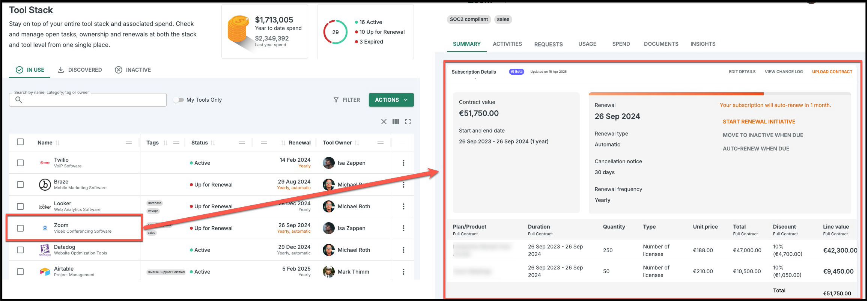Click the 29 tools donut chart
Viewport: 868px width, 301px height.
(335, 32)
